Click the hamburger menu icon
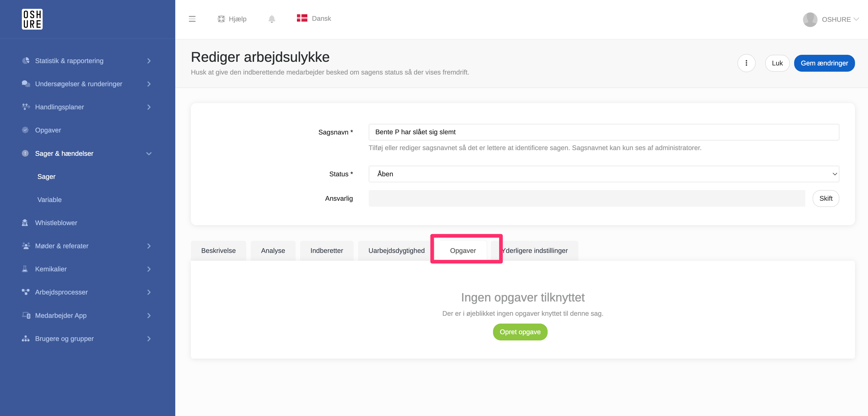This screenshot has width=868, height=416. (192, 19)
